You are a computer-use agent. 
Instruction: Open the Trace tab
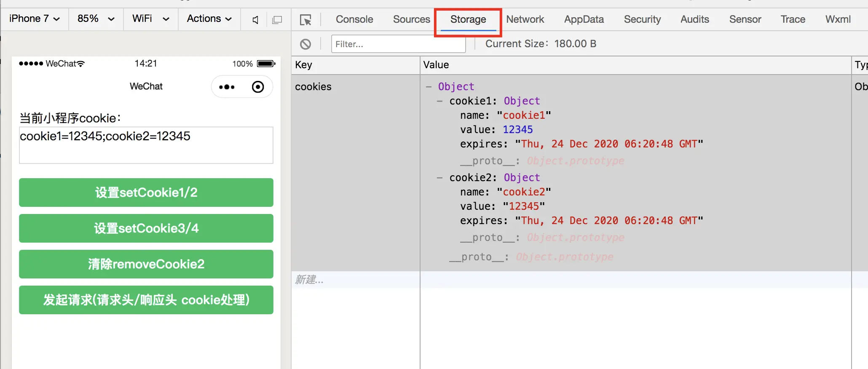tap(793, 19)
